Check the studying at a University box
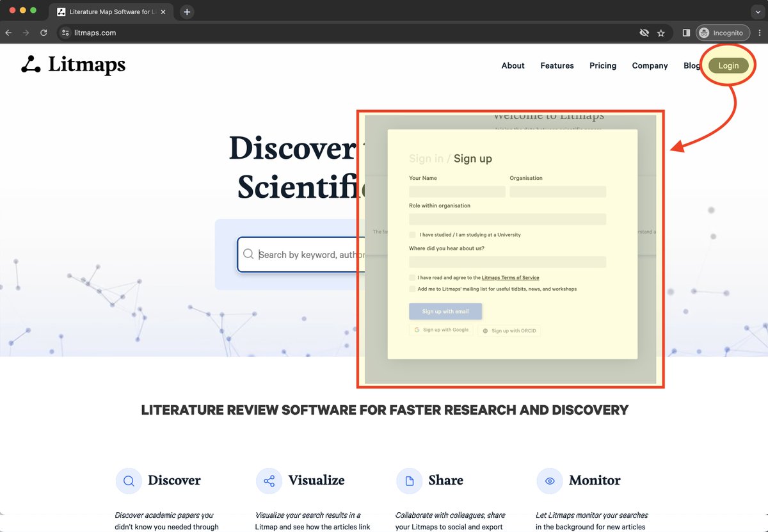 pos(413,235)
